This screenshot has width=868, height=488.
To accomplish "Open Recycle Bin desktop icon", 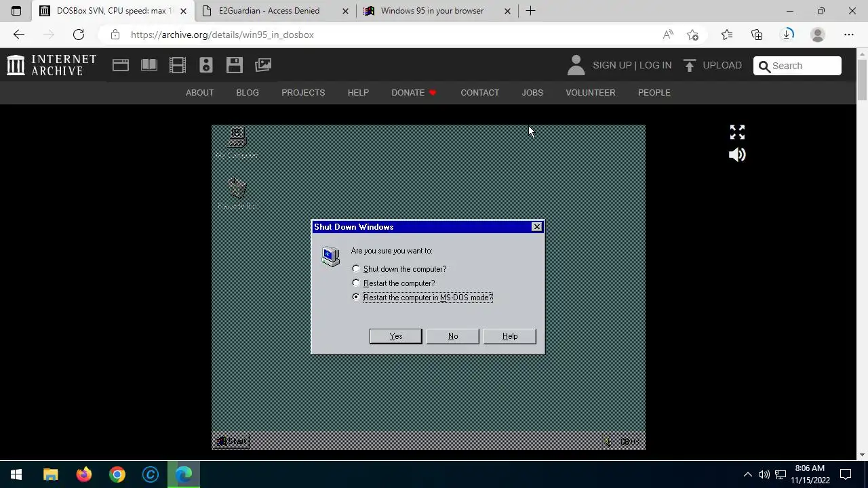I will 237,194.
